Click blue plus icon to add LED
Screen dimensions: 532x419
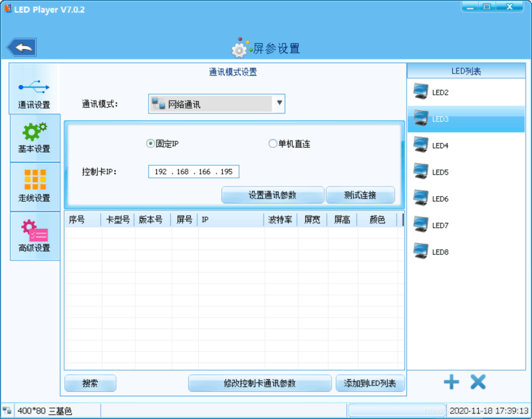coord(451,382)
